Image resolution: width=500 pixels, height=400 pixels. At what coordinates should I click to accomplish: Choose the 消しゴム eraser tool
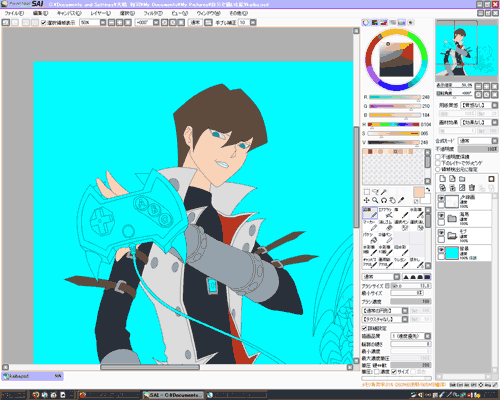[386, 225]
